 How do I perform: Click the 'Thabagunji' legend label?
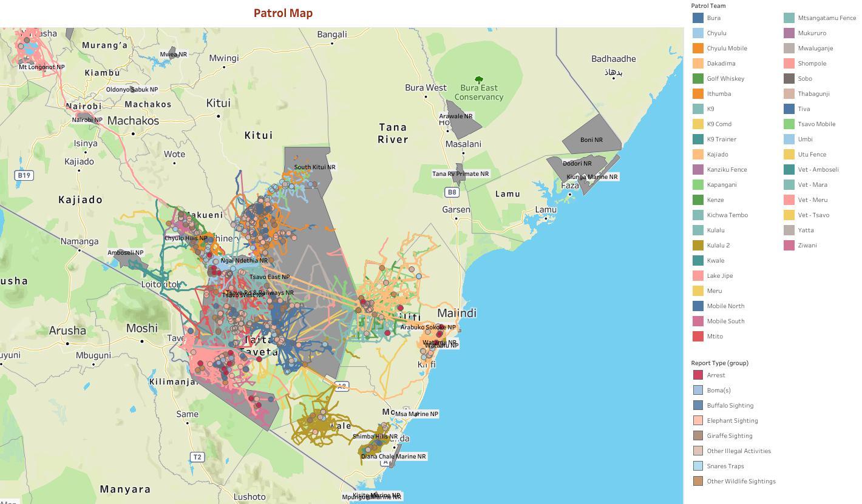point(813,94)
